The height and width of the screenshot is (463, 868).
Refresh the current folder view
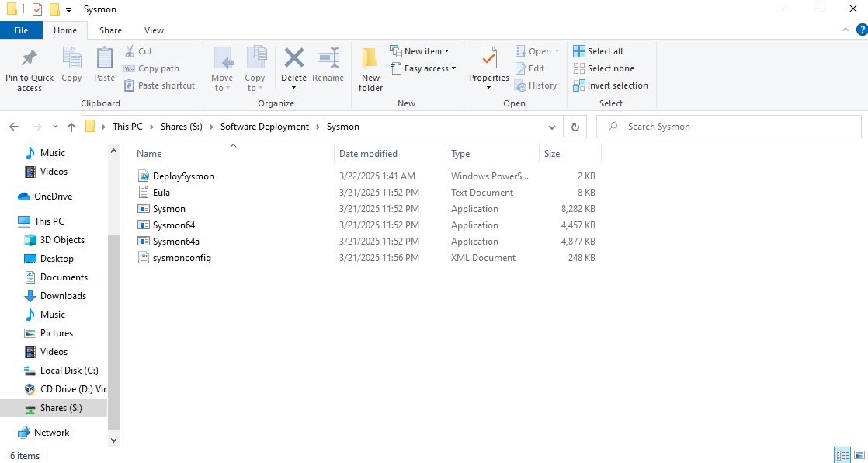(575, 127)
